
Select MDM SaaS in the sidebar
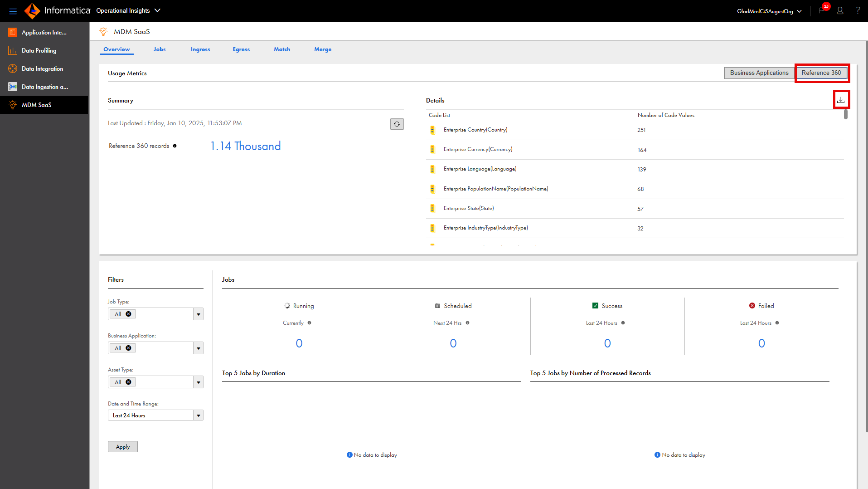pyautogui.click(x=44, y=105)
